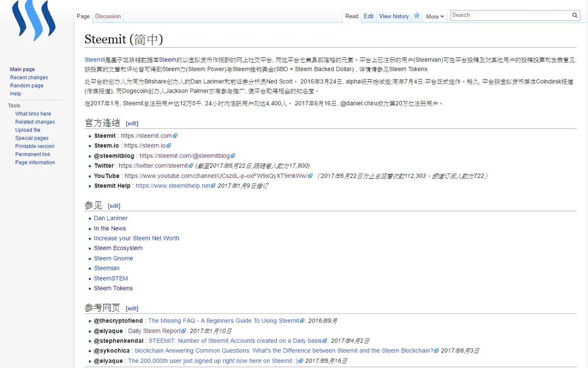Screen dimensions: 588x368
Task: Open the More dropdown menu
Action: (435, 17)
